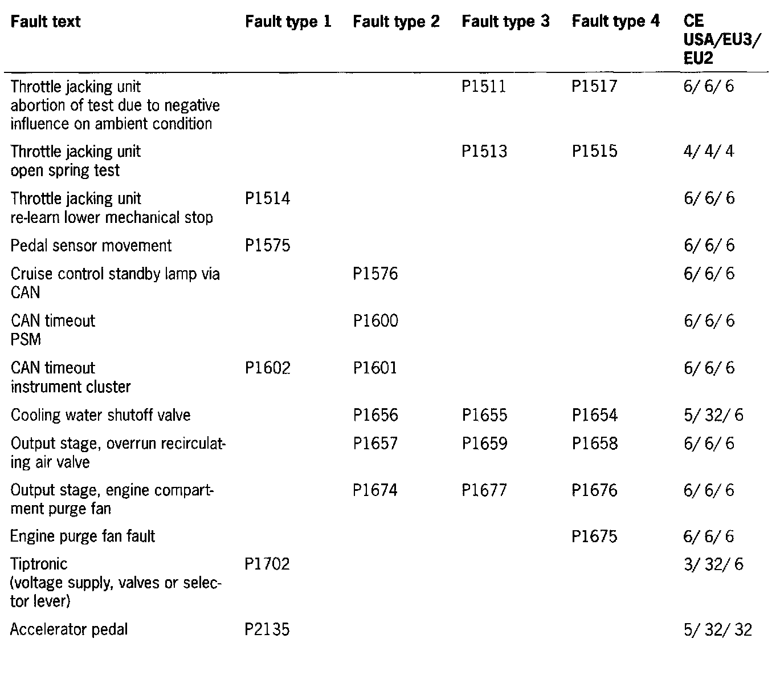
Task: Select fault code P1602
Action: 267,368
